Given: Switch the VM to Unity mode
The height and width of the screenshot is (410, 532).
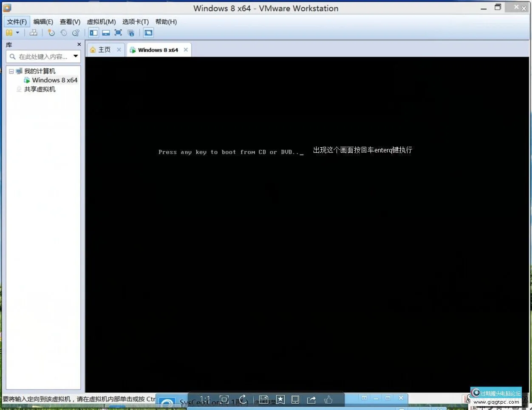Looking at the screenshot, I should [x=131, y=33].
